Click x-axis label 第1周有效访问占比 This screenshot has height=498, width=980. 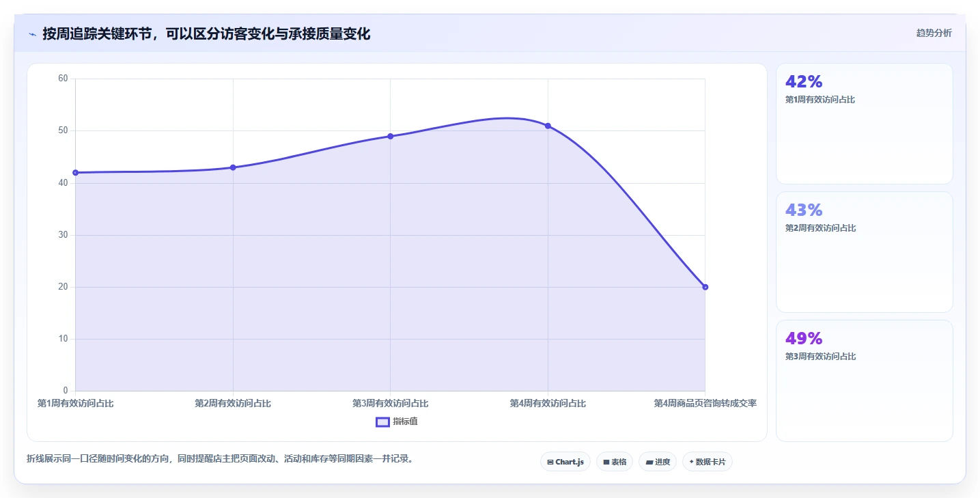point(76,404)
